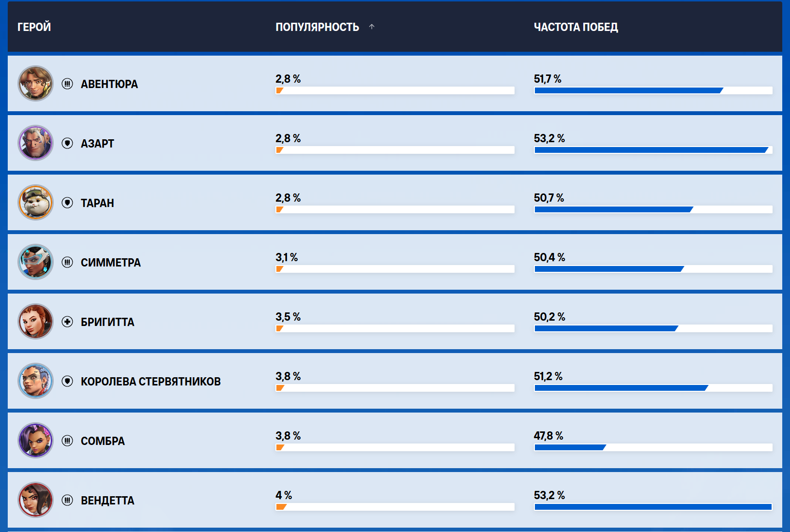Click Бригитта hero portrait icon
The height and width of the screenshot is (532, 790).
point(35,322)
